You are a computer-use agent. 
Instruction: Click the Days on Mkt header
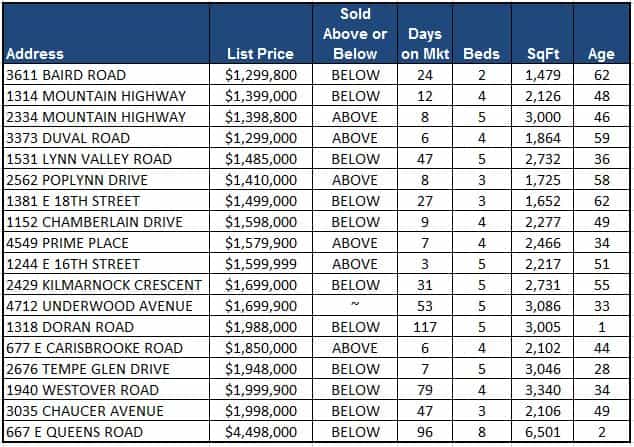[x=425, y=45]
